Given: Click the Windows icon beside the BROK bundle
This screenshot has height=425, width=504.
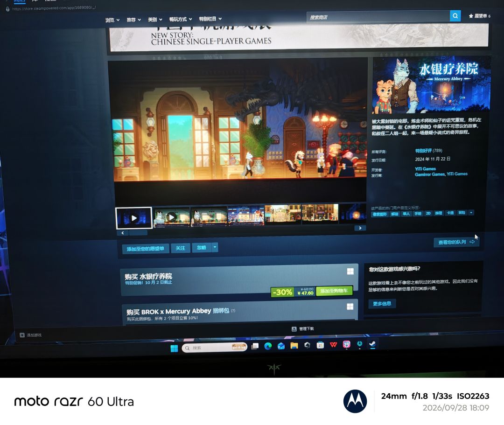Looking at the screenshot, I should click(x=350, y=307).
